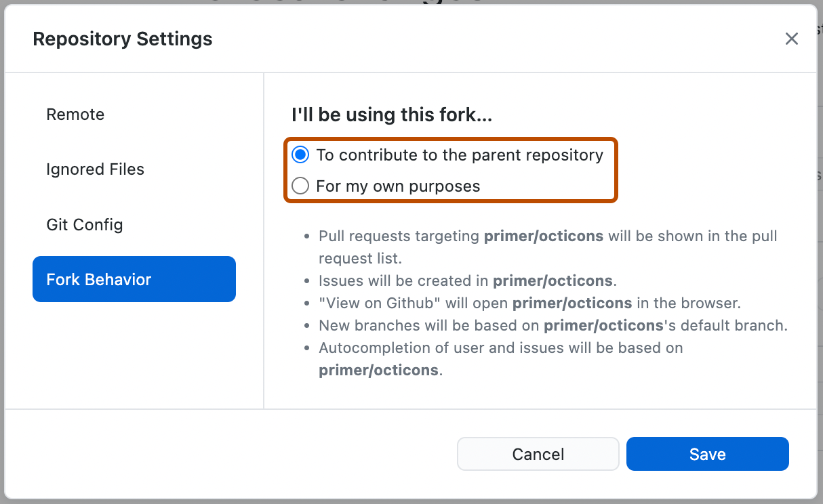Click the 'Repository Settings' dialog title
823x504 pixels.
click(122, 39)
